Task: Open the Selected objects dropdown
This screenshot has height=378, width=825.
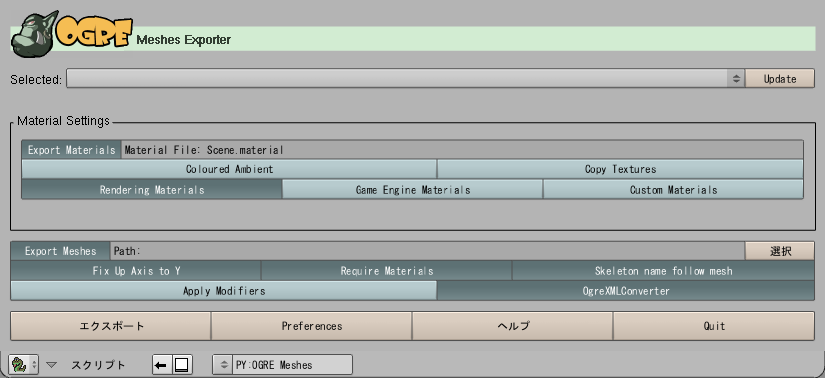Action: pos(405,79)
